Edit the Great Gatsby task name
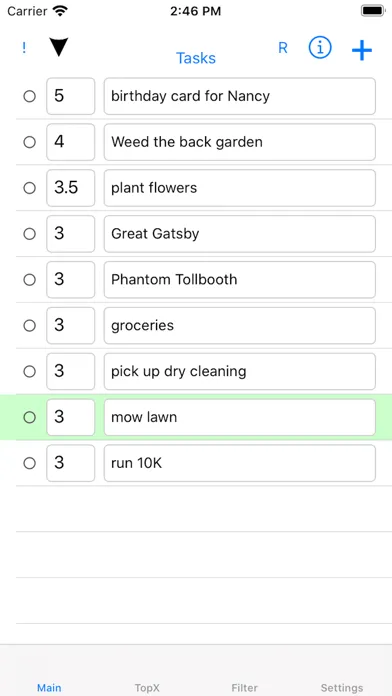 (240, 234)
